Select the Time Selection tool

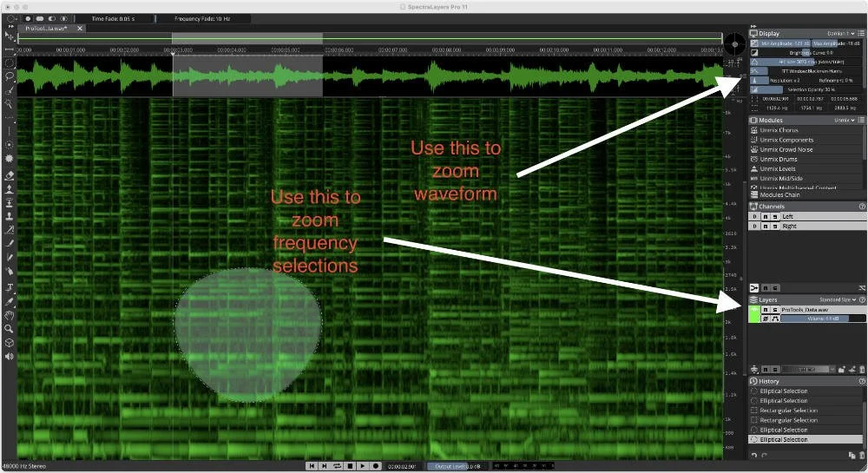[10, 49]
